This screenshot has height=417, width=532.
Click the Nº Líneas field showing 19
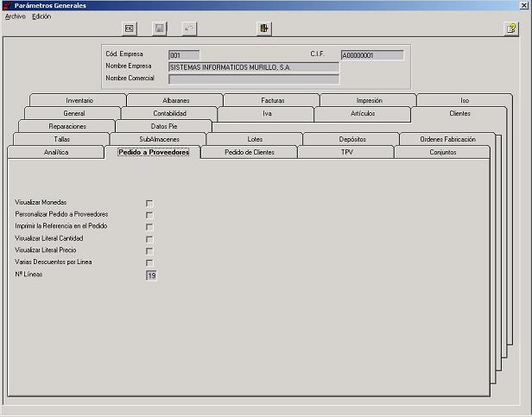click(151, 275)
